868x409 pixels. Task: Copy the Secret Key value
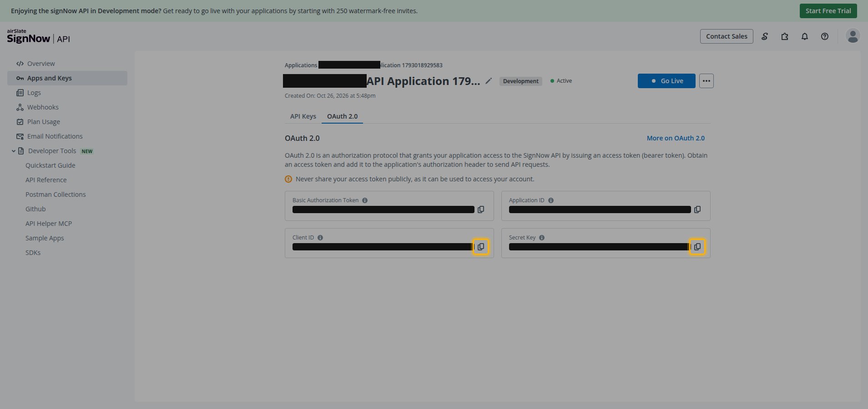tap(697, 247)
